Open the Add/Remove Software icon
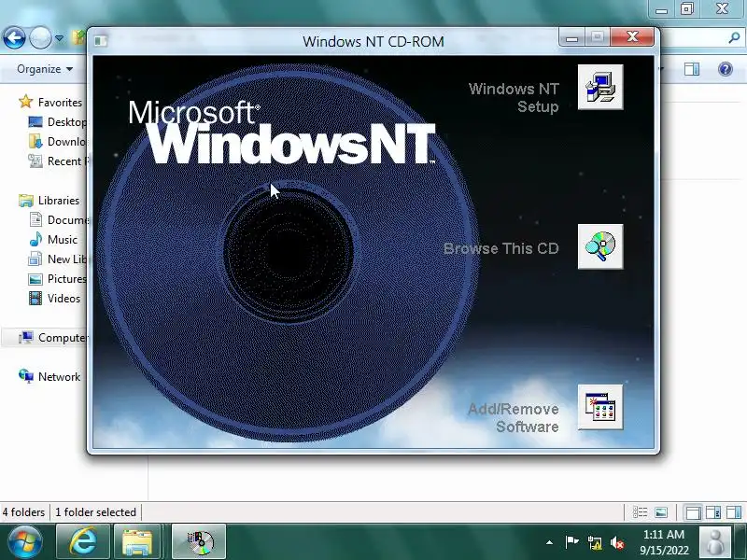Screen dimensions: 747x560 600,407
